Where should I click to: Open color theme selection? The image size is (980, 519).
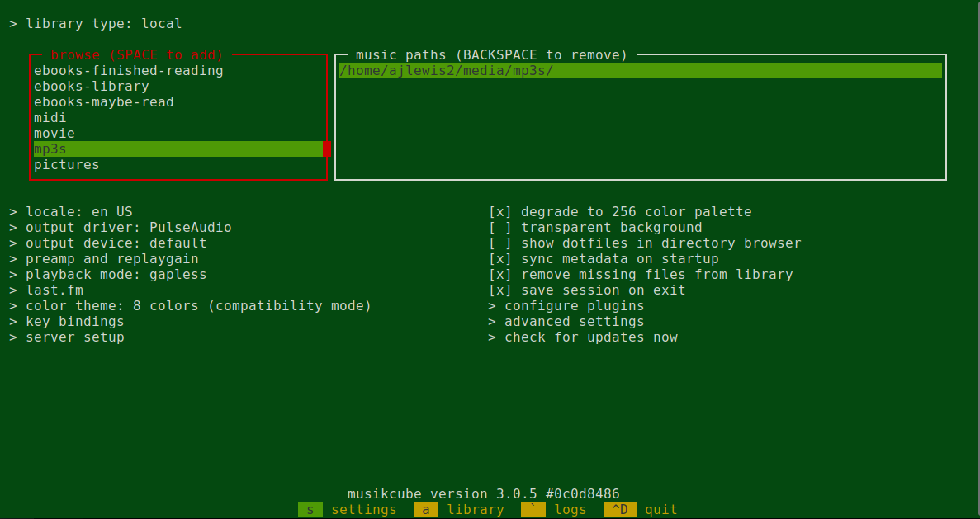tap(190, 305)
